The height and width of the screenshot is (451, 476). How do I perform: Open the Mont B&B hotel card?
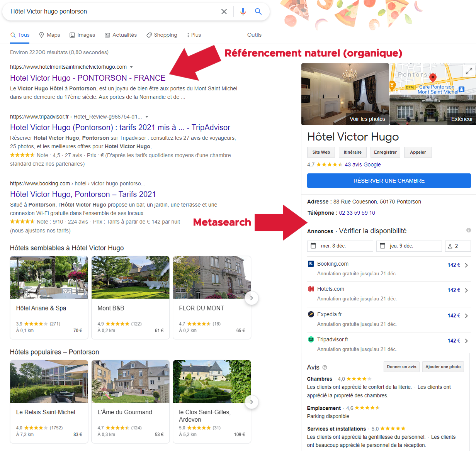(131, 298)
